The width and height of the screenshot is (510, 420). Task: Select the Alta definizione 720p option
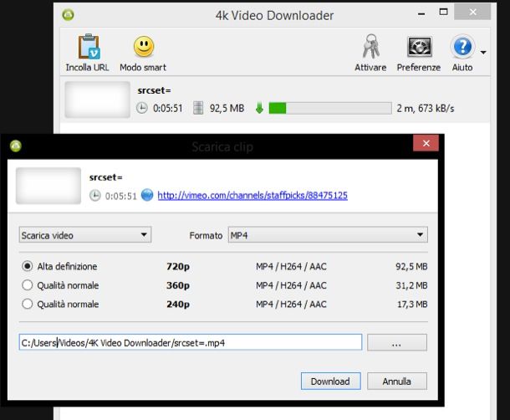tap(28, 266)
